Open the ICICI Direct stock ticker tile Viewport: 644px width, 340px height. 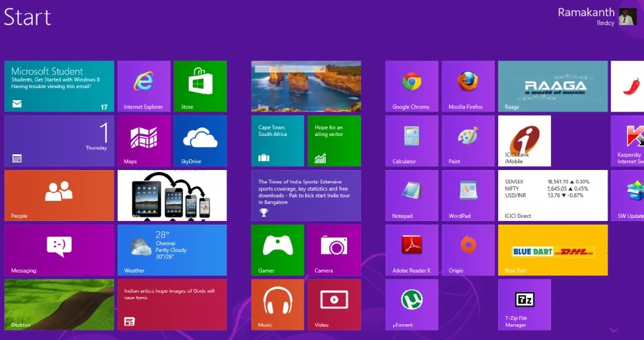click(x=553, y=195)
